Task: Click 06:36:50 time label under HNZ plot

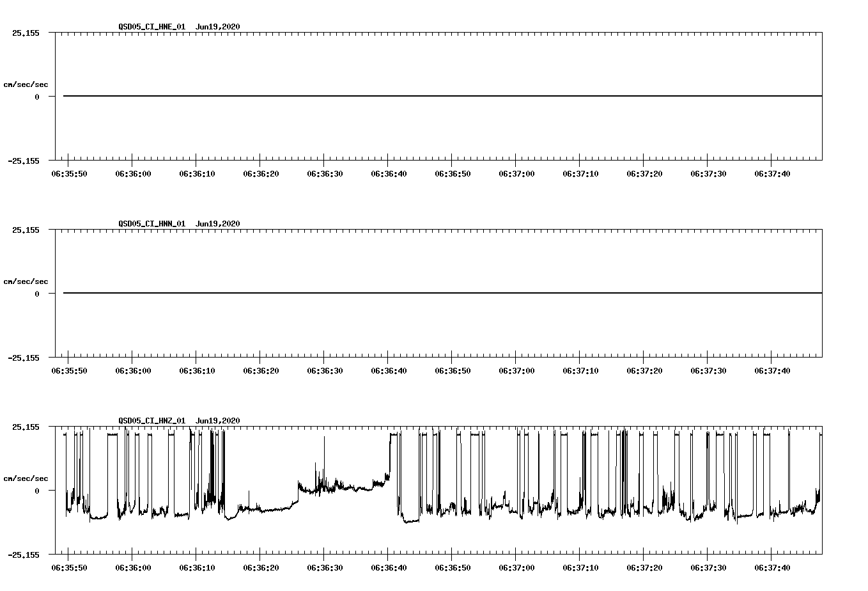Action: point(453,568)
